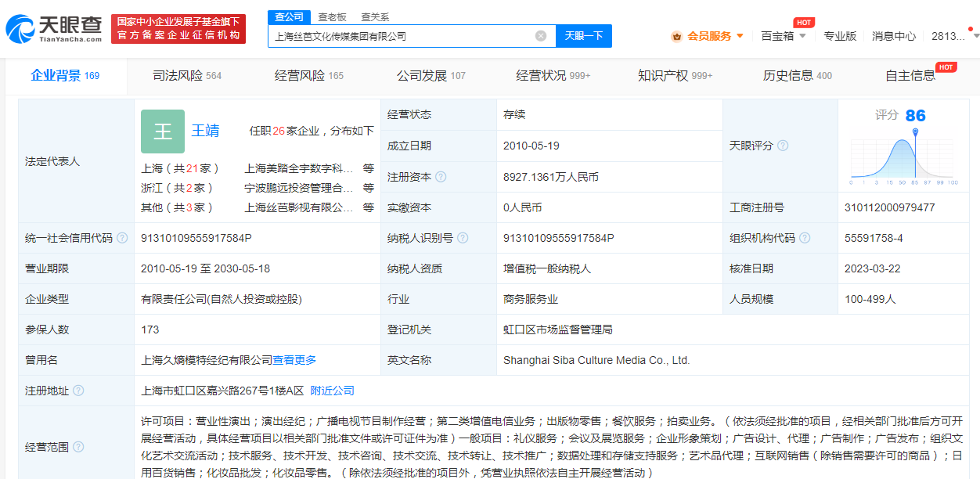This screenshot has width=980, height=479.
Task: Select 组织机构代码 value 55591758-4
Action: tap(874, 238)
